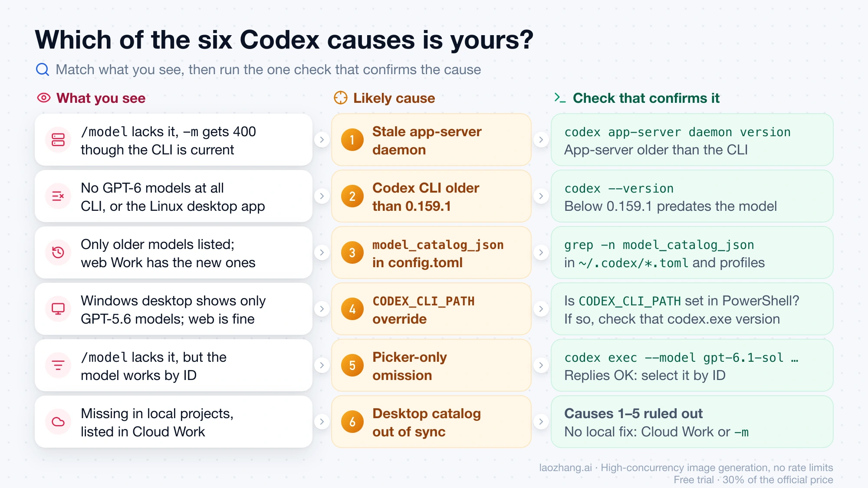Click the title 'Which of the six Codex causes is yours?'
Image resolution: width=868 pixels, height=488 pixels.
(284, 40)
